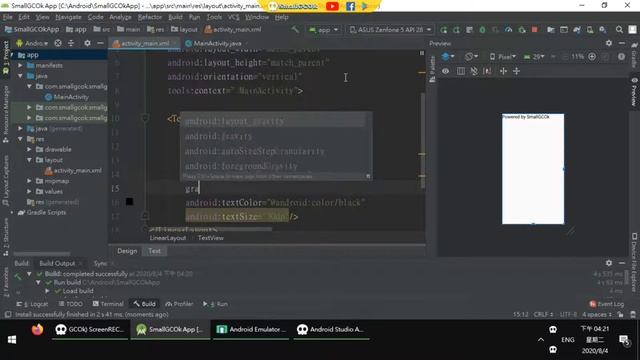Viewport: 640px width, 360px height.
Task: Open the Android project view dropdown
Action: [x=32, y=43]
